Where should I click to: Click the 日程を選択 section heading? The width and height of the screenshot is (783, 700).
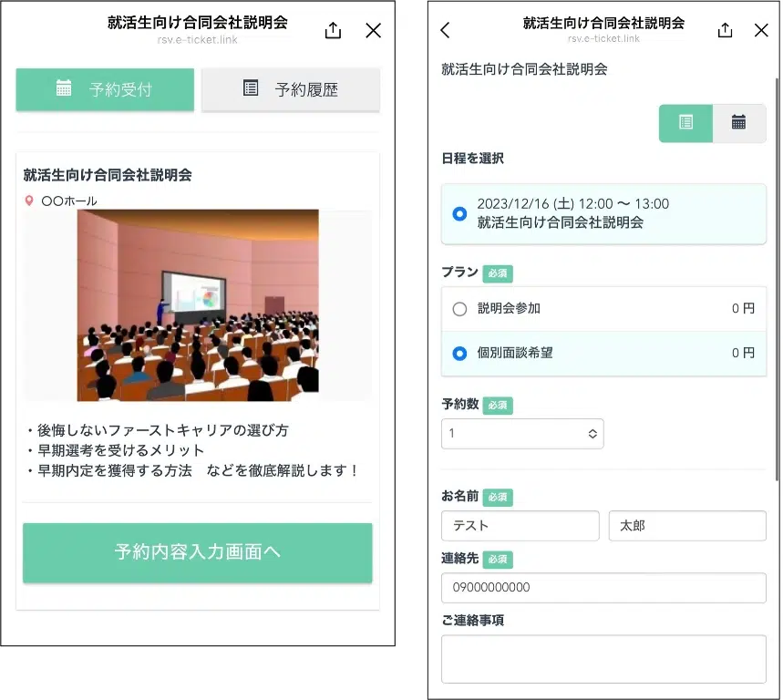(472, 159)
